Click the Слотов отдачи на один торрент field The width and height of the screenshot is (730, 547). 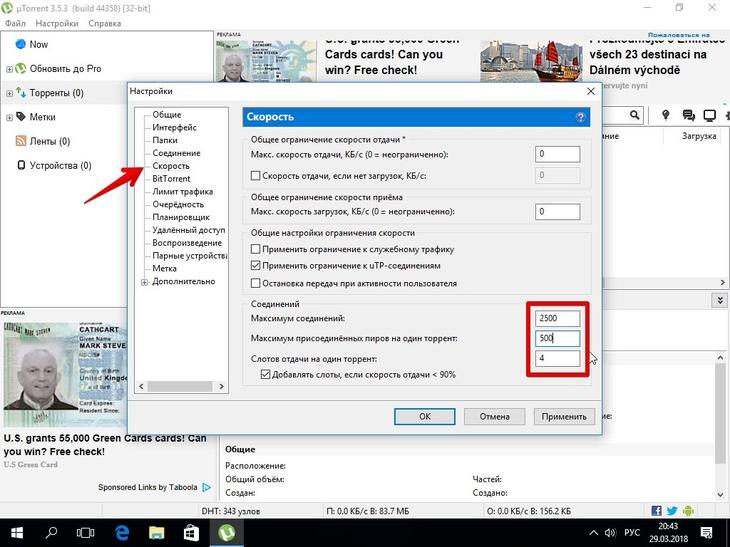557,358
